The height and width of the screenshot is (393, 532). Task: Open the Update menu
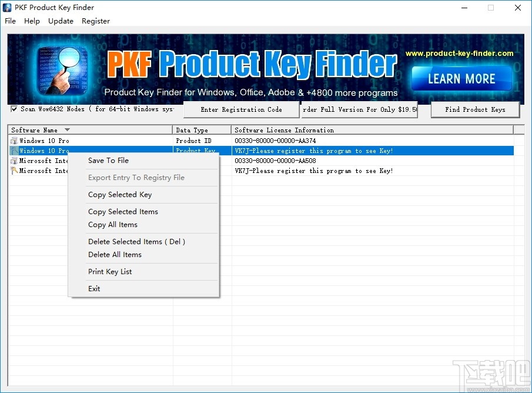tap(61, 21)
